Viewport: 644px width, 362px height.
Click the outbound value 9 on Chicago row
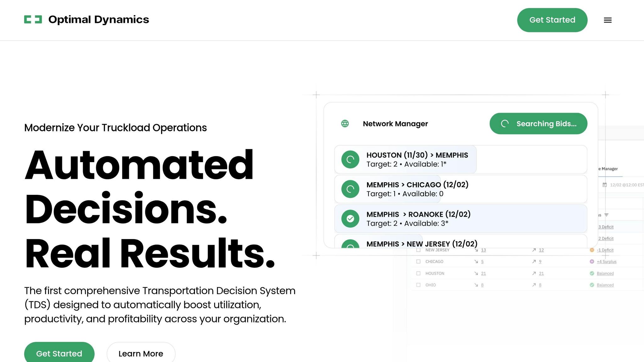coord(540,261)
